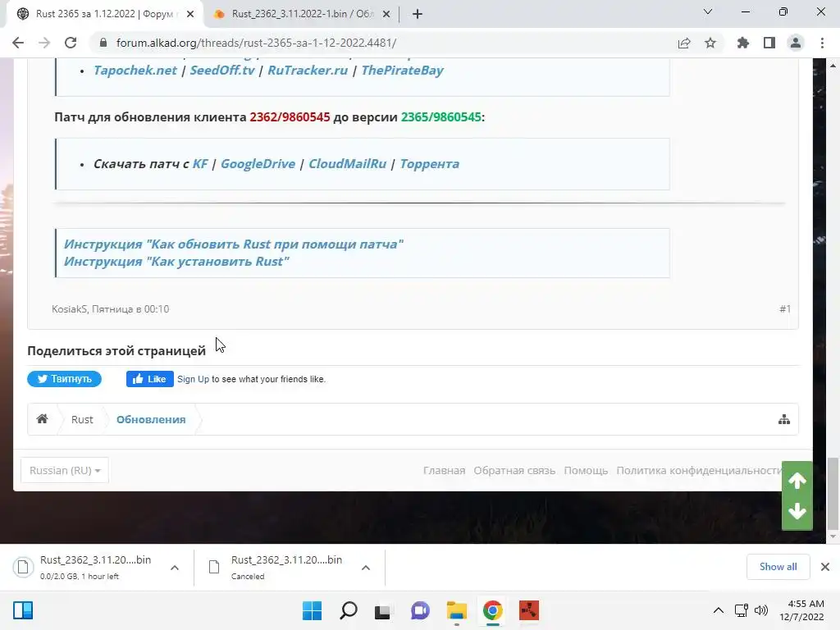
Task: Toggle the browser side panel
Action: [x=769, y=43]
